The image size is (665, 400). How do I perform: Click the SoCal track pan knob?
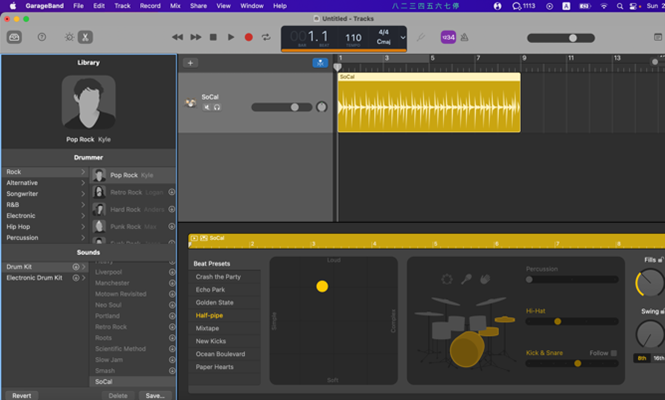pos(321,107)
